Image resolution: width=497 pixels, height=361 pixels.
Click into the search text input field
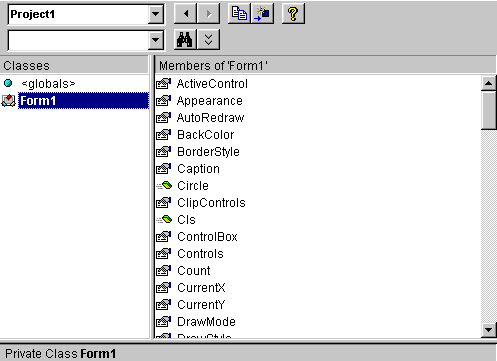pyautogui.click(x=78, y=40)
